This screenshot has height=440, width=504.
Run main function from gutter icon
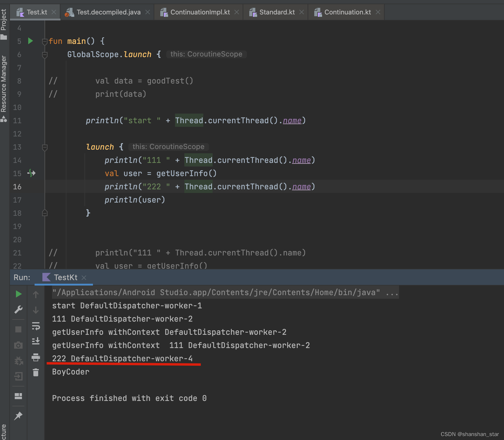tap(30, 41)
